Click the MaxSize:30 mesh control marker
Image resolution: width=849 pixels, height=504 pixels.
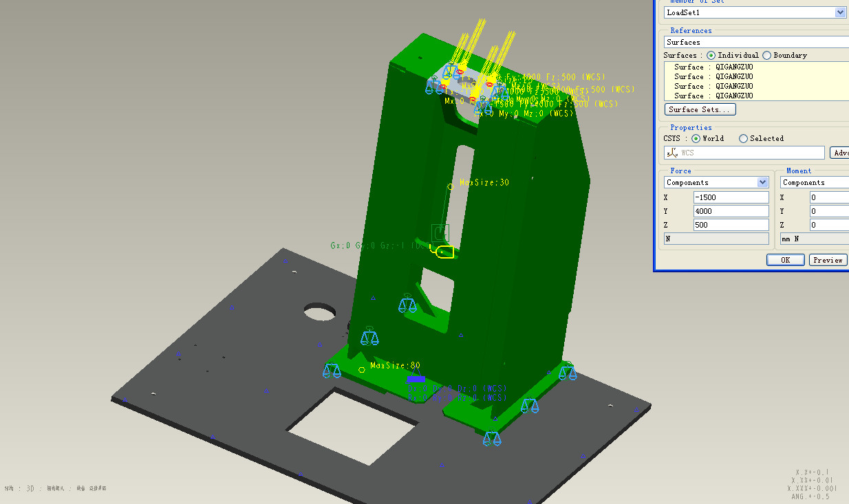pos(451,186)
